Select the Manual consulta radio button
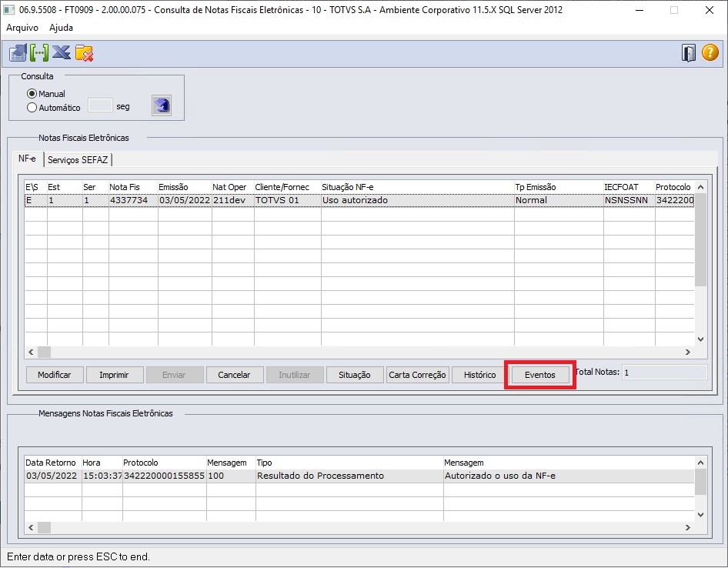 [x=32, y=94]
